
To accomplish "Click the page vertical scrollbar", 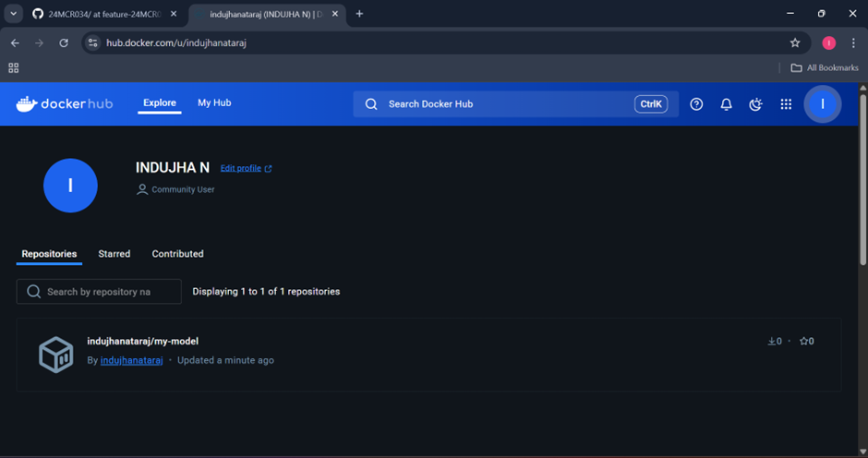I will click(862, 180).
